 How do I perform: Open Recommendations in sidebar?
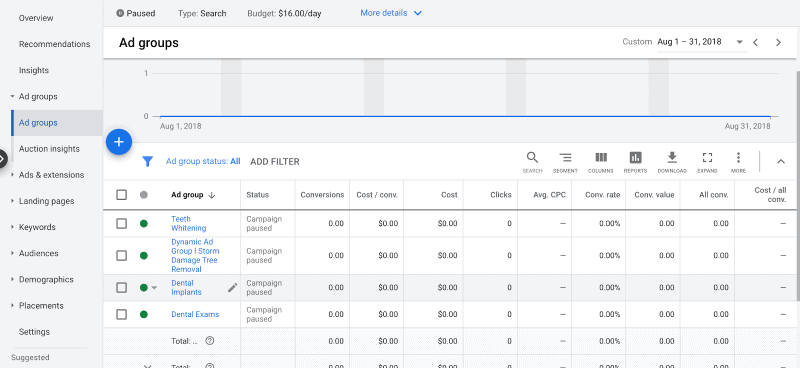click(x=55, y=44)
